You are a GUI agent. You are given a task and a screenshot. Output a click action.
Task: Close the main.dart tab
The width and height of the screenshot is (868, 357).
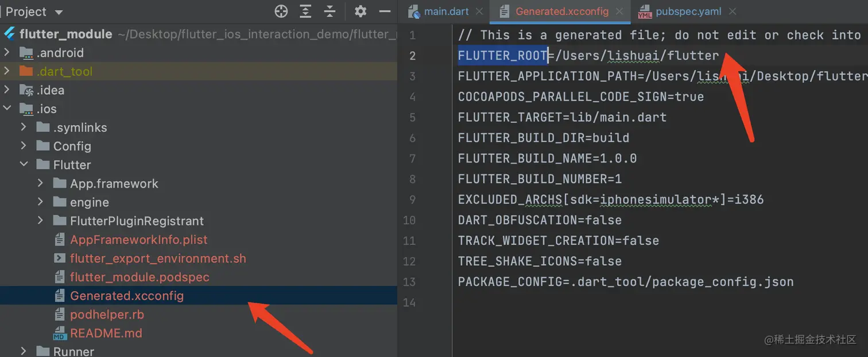point(480,11)
